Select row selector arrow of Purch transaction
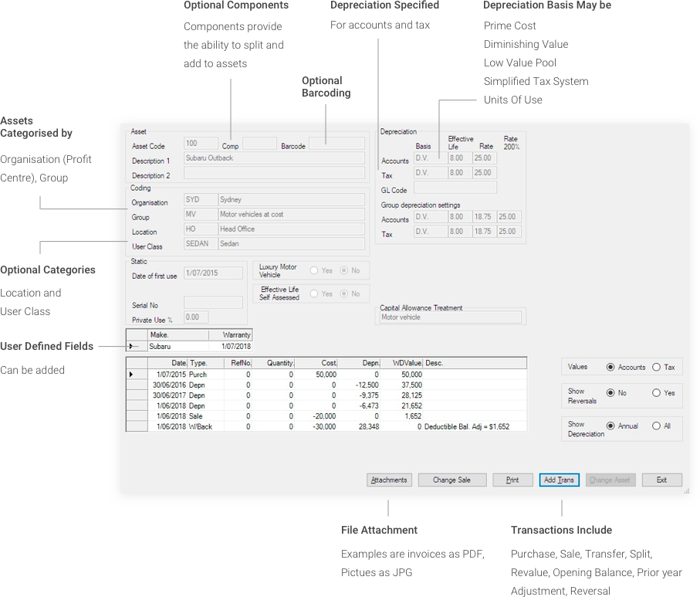The width and height of the screenshot is (700, 597). coord(137,375)
